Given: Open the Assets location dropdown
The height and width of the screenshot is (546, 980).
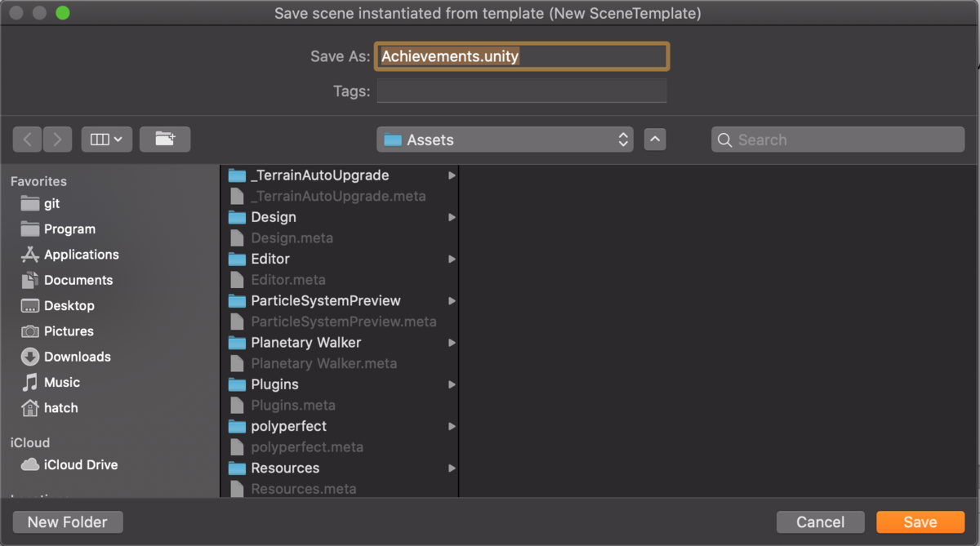Looking at the screenshot, I should click(505, 140).
